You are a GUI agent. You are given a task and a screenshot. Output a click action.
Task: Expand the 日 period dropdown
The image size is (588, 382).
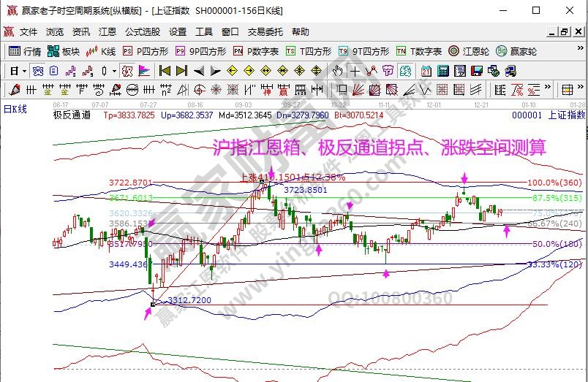(24, 71)
